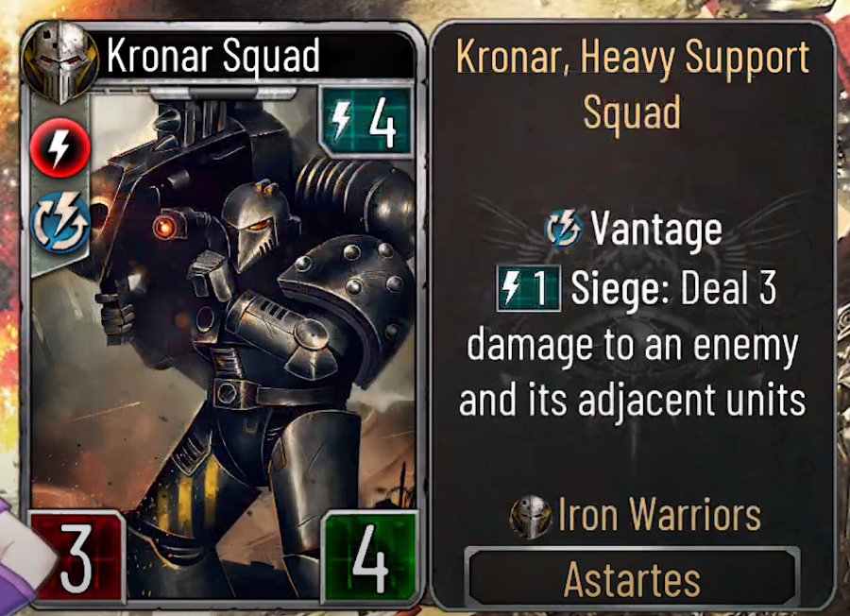Click the Kronar Squad card title

coord(213,57)
